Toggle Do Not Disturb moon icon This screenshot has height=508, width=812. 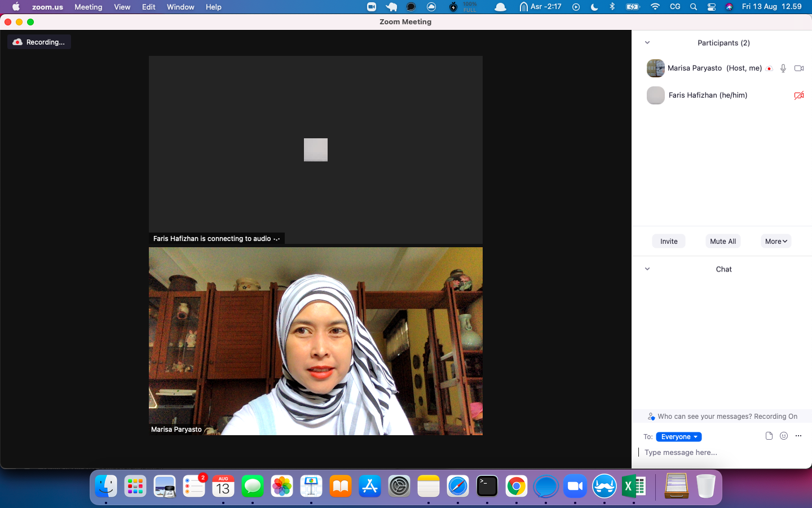click(594, 7)
